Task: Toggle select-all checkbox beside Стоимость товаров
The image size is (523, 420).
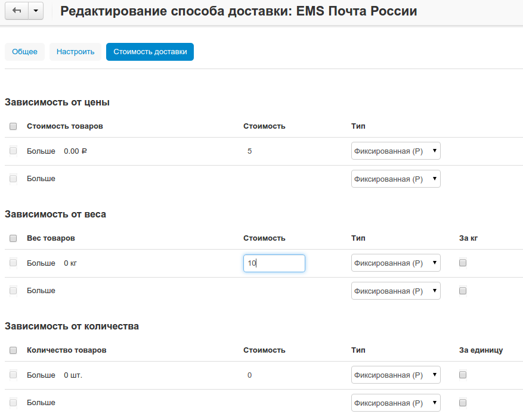Action: 13,126
